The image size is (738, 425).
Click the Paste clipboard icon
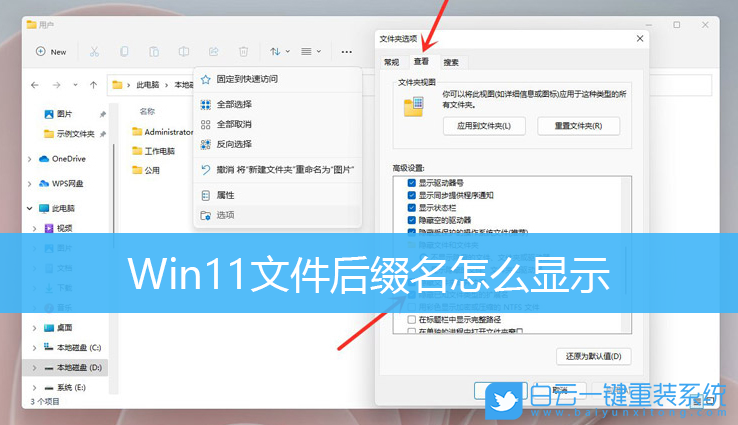pyautogui.click(x=154, y=52)
